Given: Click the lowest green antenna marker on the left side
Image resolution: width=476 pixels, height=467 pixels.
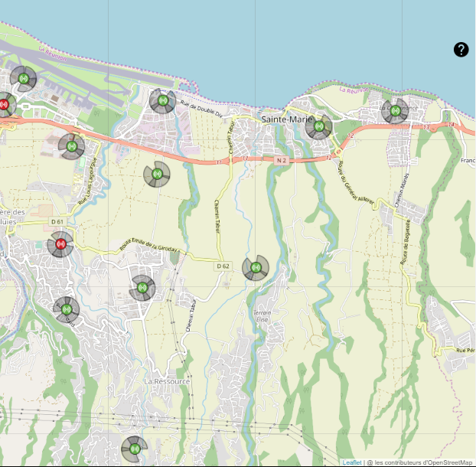Looking at the screenshot, I should click(67, 309).
